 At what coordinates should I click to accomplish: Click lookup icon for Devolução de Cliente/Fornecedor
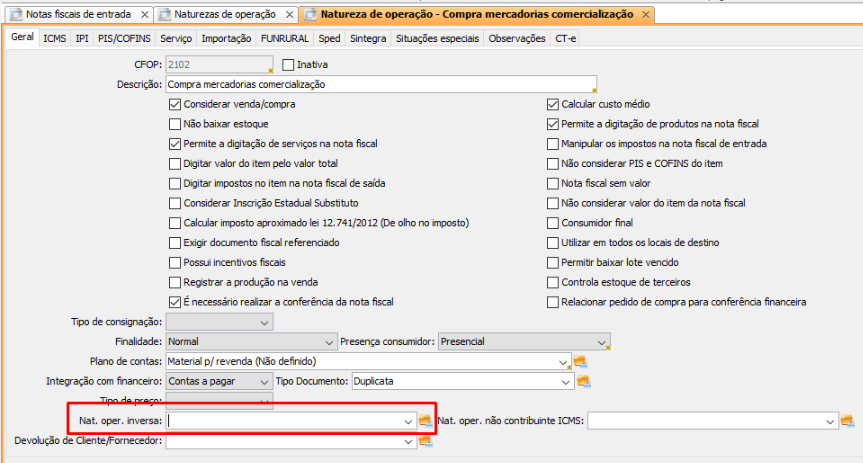(426, 441)
